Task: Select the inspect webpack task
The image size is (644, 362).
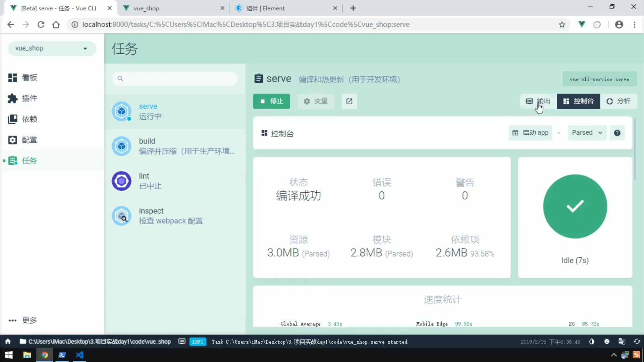Action: point(175,216)
